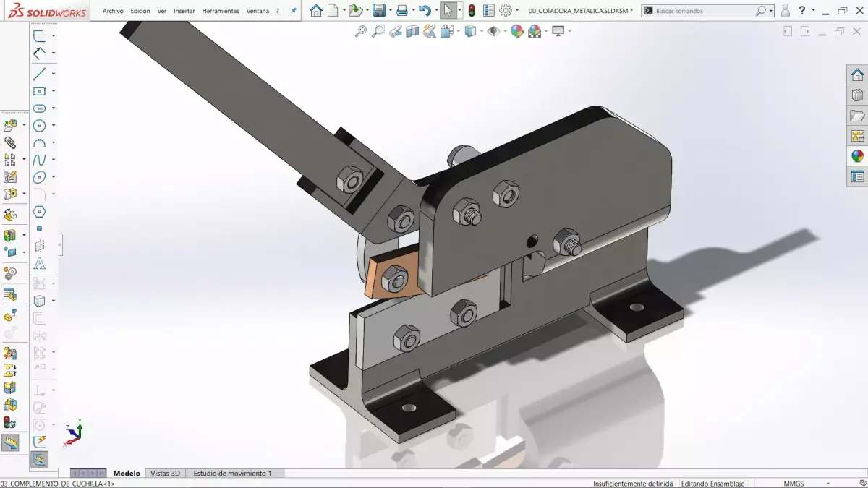868x488 pixels.
Task: Select the Corner Rectangle sketch tool
Action: (x=40, y=91)
